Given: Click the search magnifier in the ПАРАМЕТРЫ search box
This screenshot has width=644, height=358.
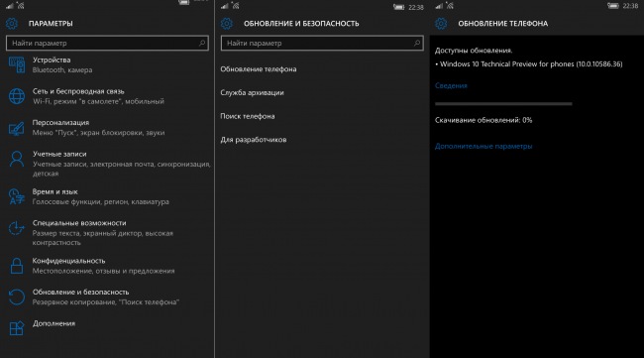Looking at the screenshot, I should (202, 43).
